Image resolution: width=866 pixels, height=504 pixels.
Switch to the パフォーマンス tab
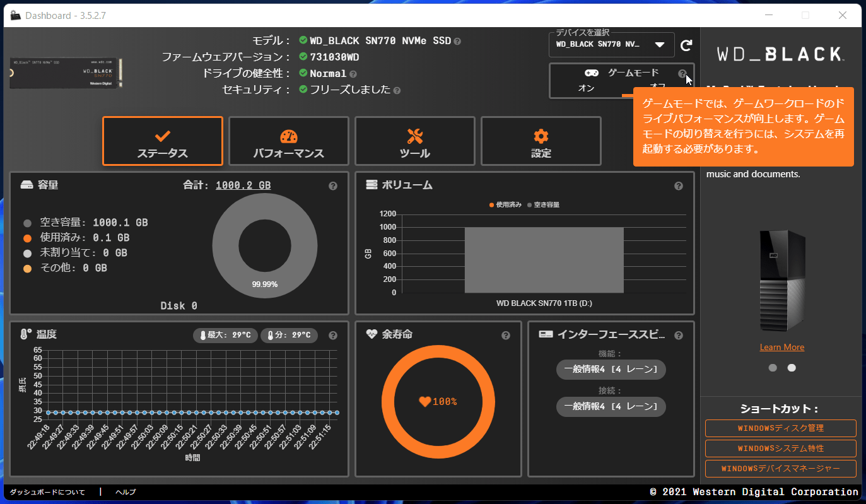pos(288,141)
